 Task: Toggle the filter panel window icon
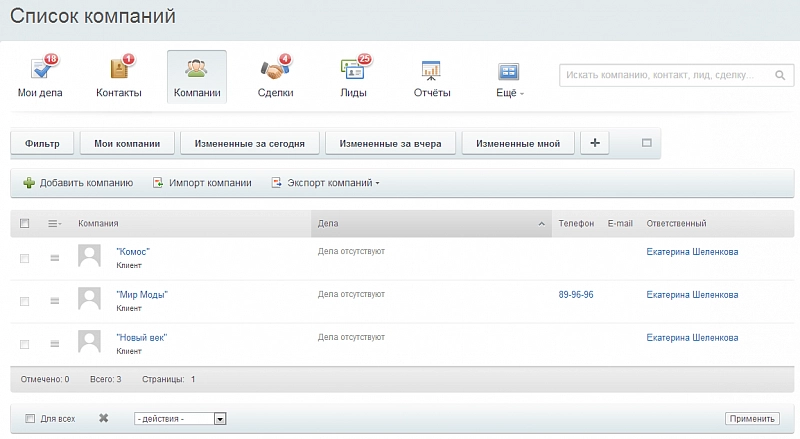click(x=646, y=143)
